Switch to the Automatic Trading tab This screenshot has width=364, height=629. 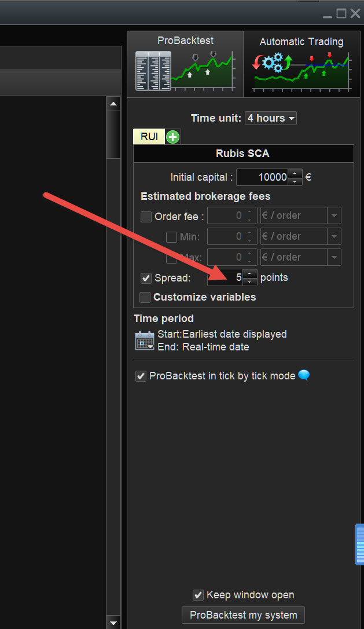pos(301,42)
